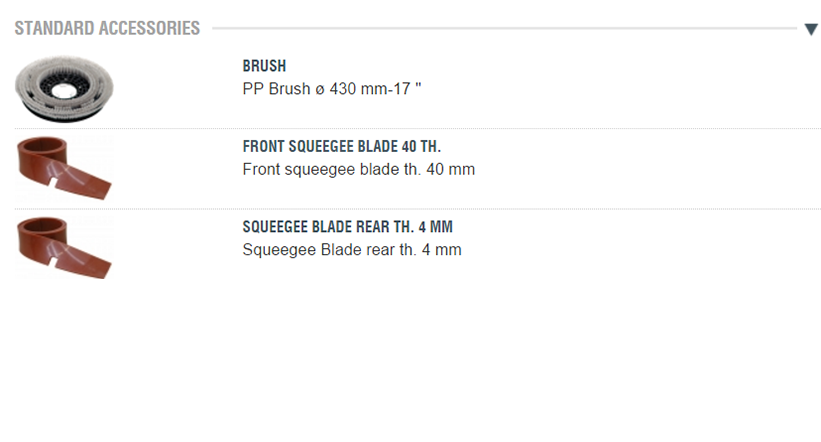
Task: Open the front squeegee blade image
Action: click(64, 168)
